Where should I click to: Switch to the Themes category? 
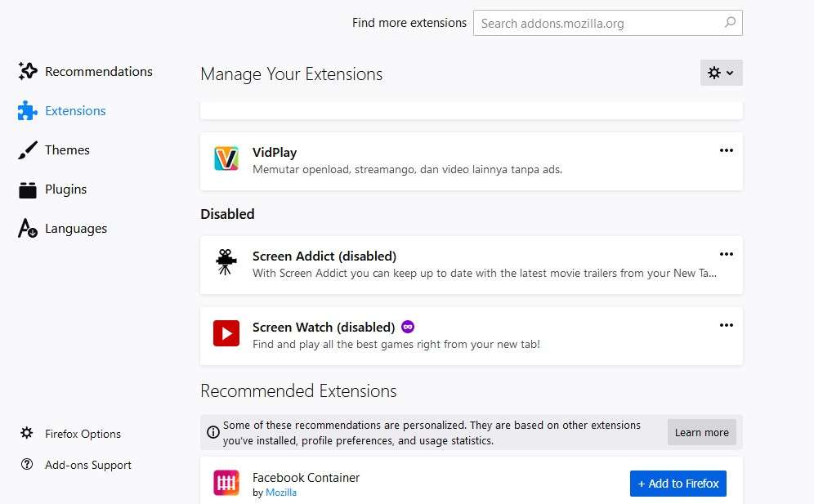click(x=53, y=150)
